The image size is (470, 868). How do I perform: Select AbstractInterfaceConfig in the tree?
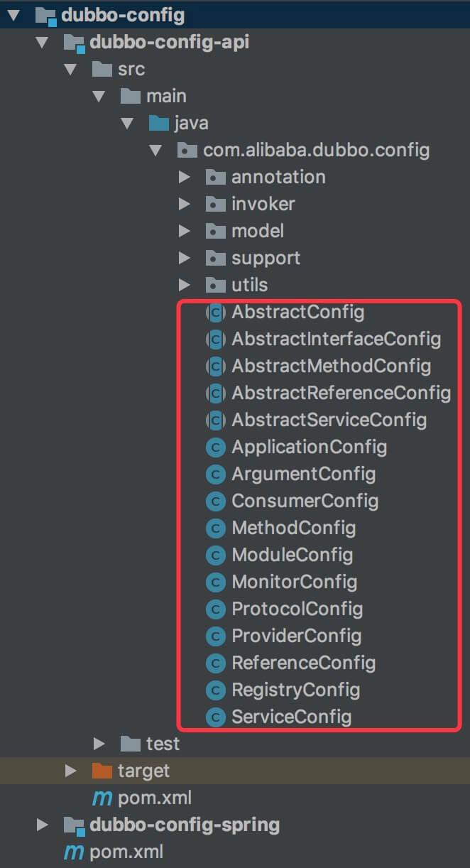pyautogui.click(x=336, y=339)
